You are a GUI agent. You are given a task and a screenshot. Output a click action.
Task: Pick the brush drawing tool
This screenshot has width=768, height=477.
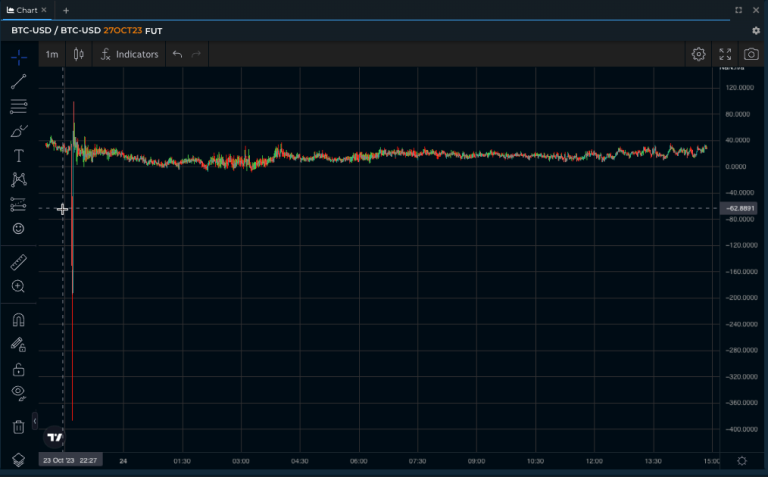click(x=18, y=131)
